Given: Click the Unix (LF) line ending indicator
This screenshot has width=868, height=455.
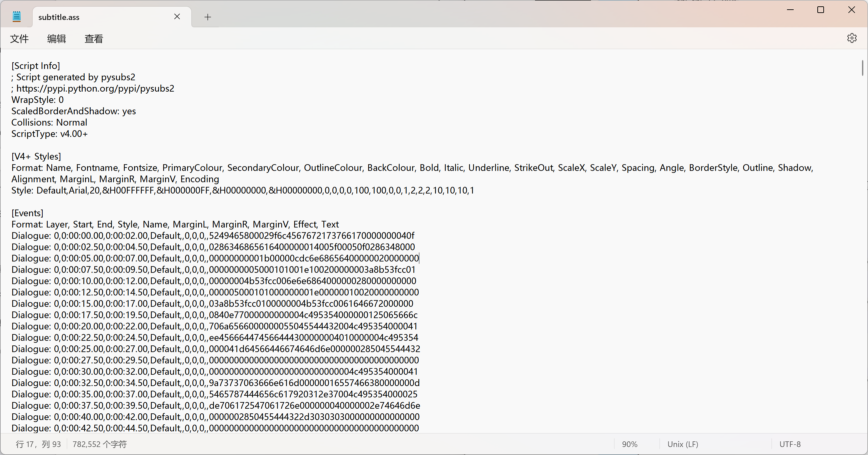Looking at the screenshot, I should tap(683, 444).
